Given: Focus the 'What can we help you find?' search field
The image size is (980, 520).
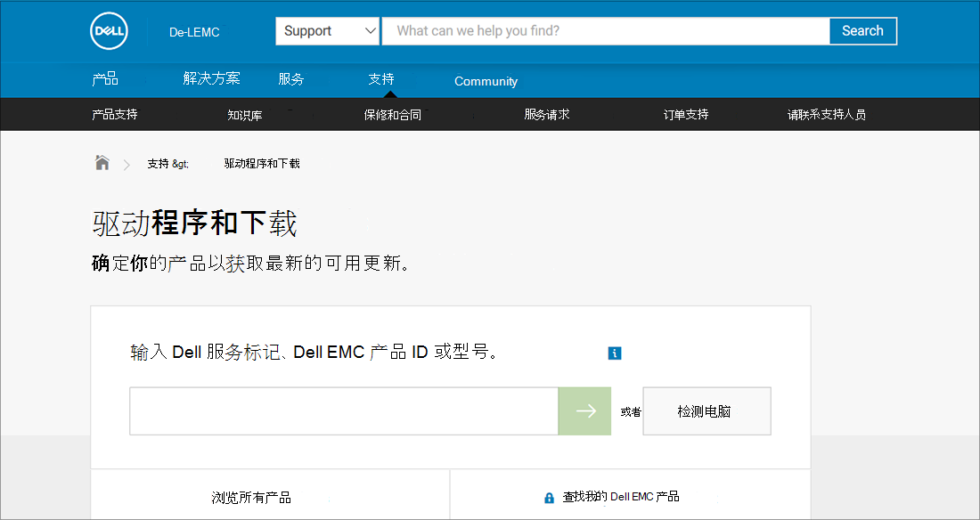Looking at the screenshot, I should pos(606,30).
